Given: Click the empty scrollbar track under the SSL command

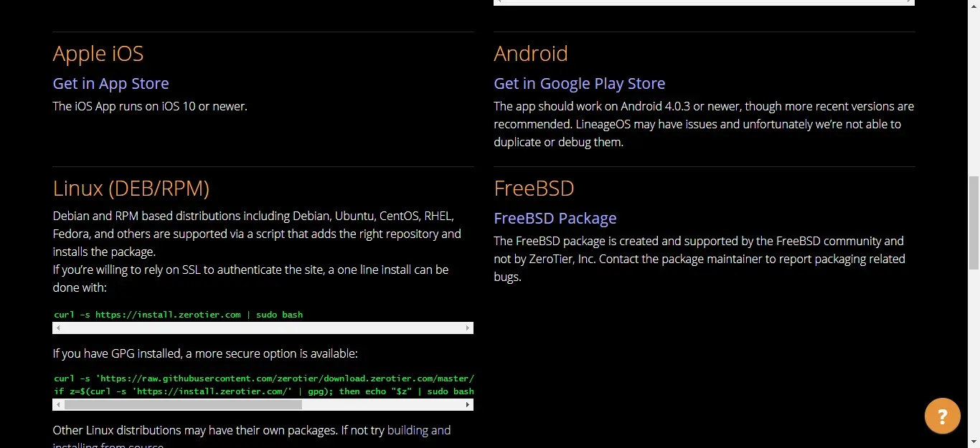Looking at the screenshot, I should (263, 328).
